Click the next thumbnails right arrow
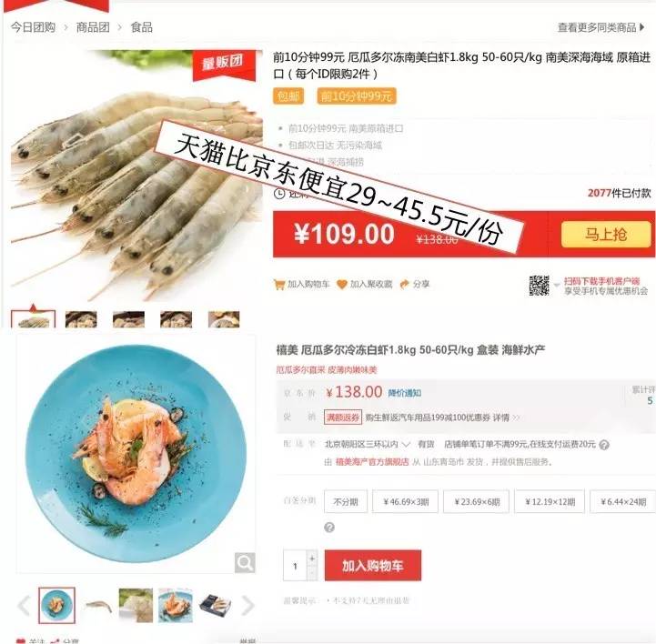 click(248, 605)
